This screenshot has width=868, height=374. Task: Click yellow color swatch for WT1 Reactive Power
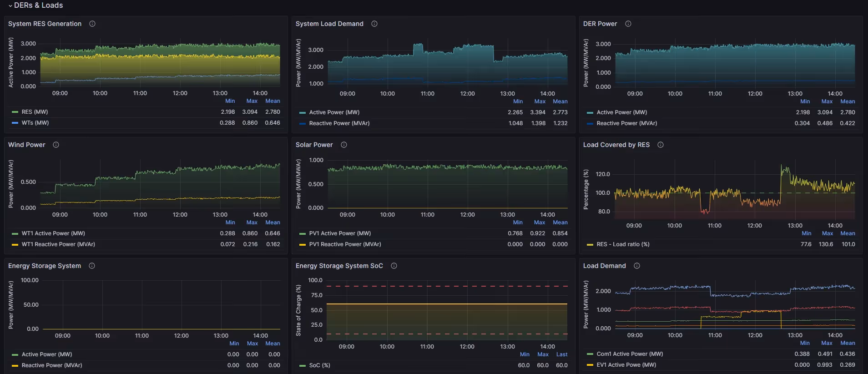tap(15, 244)
